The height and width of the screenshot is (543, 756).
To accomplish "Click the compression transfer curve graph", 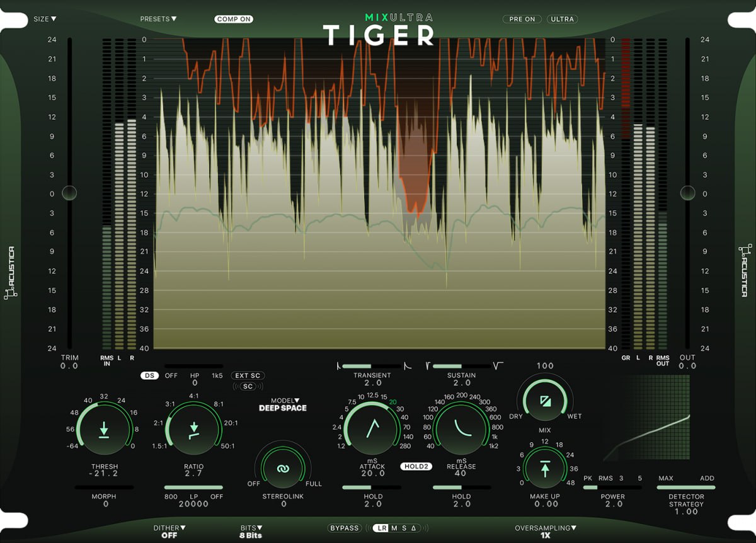I will [646, 418].
